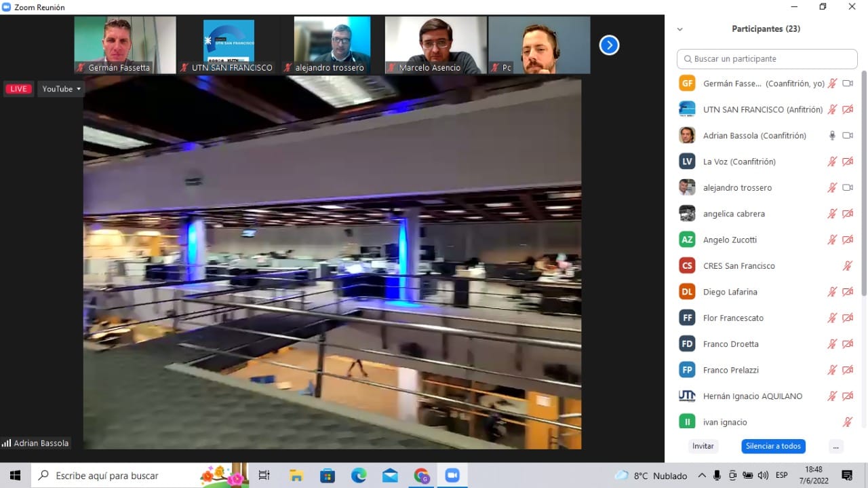This screenshot has width=868, height=488.
Task: Click Flor Francescato's FF avatar
Action: click(687, 318)
